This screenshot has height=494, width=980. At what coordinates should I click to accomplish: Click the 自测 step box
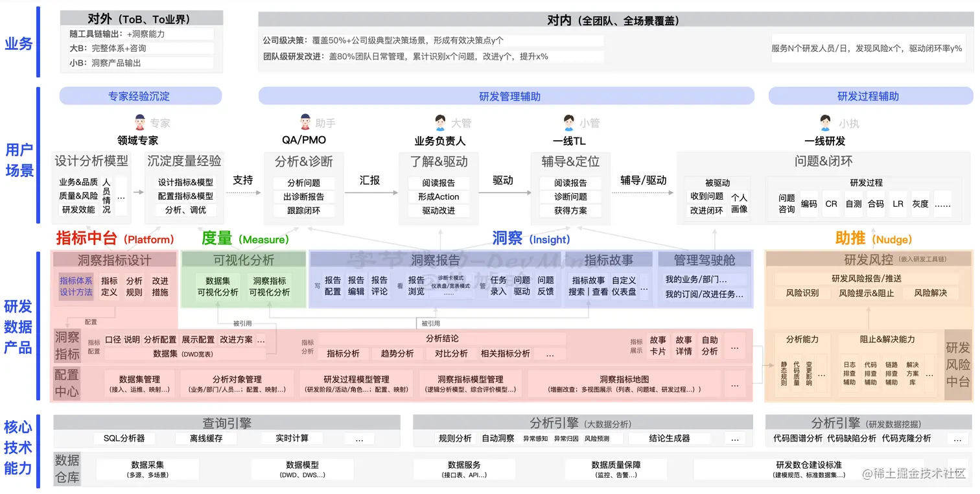pos(854,204)
